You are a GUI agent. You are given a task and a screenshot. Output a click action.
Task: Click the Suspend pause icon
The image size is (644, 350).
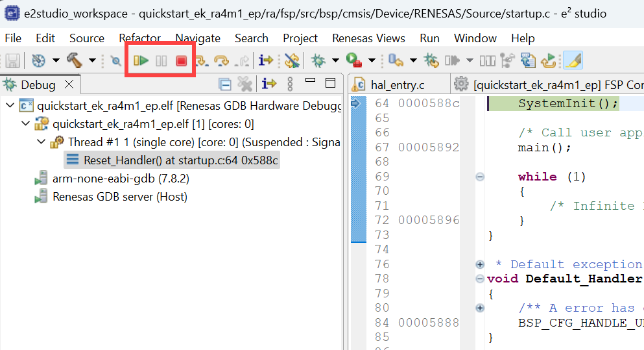161,61
